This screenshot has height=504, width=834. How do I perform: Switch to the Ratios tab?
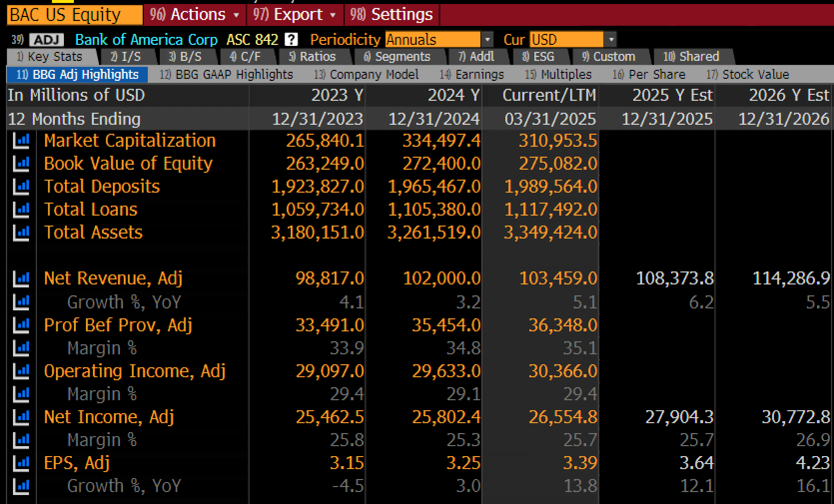(x=312, y=56)
